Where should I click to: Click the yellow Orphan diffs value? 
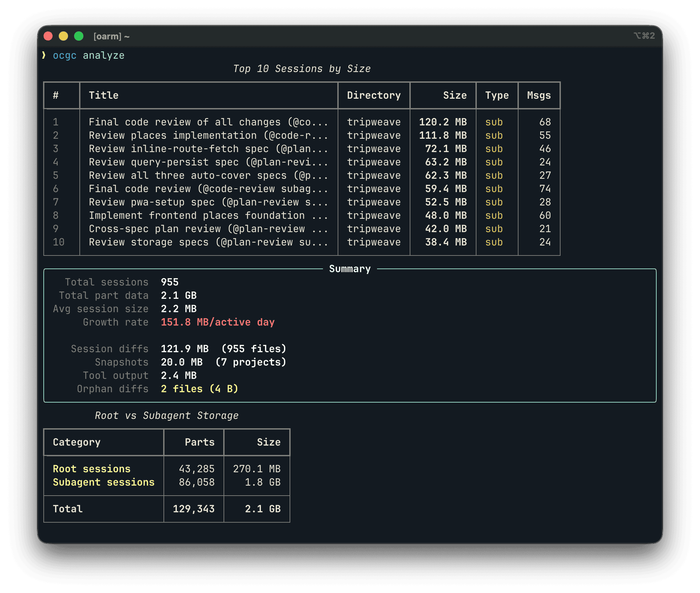(200, 389)
